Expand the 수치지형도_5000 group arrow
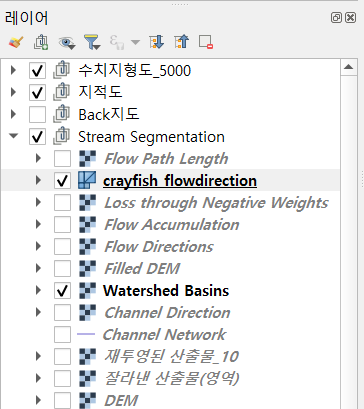 13,70
